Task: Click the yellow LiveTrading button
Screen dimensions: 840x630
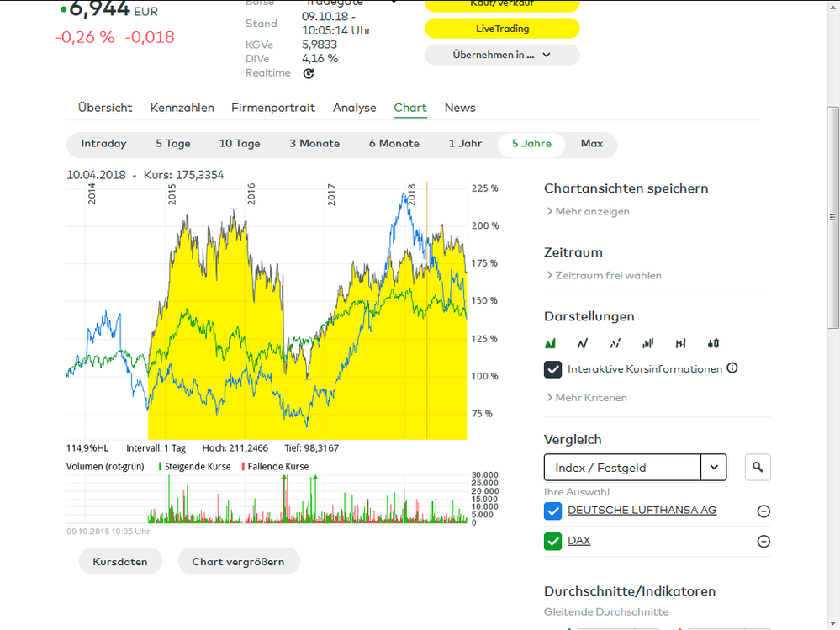Action: pyautogui.click(x=502, y=29)
